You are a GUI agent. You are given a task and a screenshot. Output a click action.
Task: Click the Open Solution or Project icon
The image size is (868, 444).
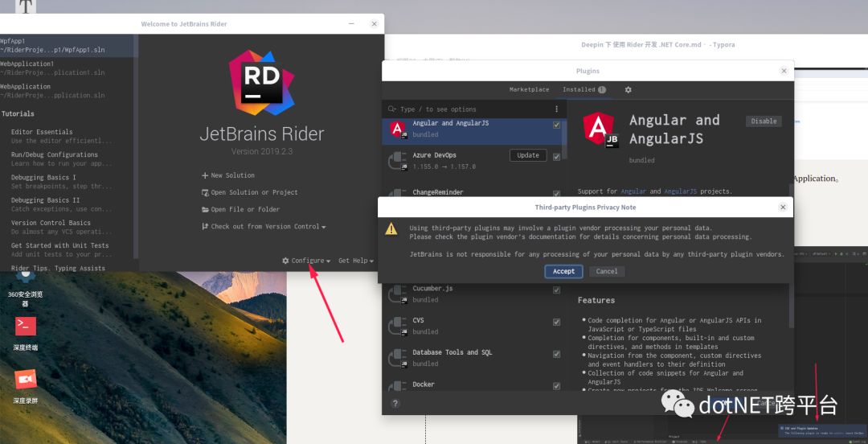point(206,192)
